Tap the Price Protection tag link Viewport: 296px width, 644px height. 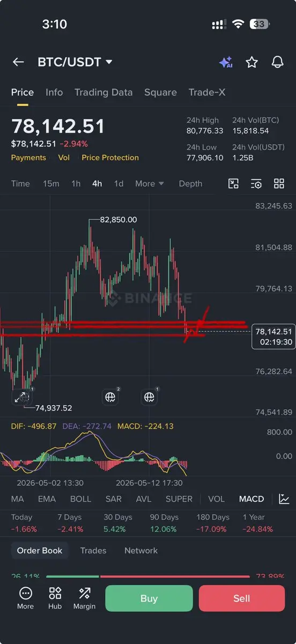click(110, 158)
